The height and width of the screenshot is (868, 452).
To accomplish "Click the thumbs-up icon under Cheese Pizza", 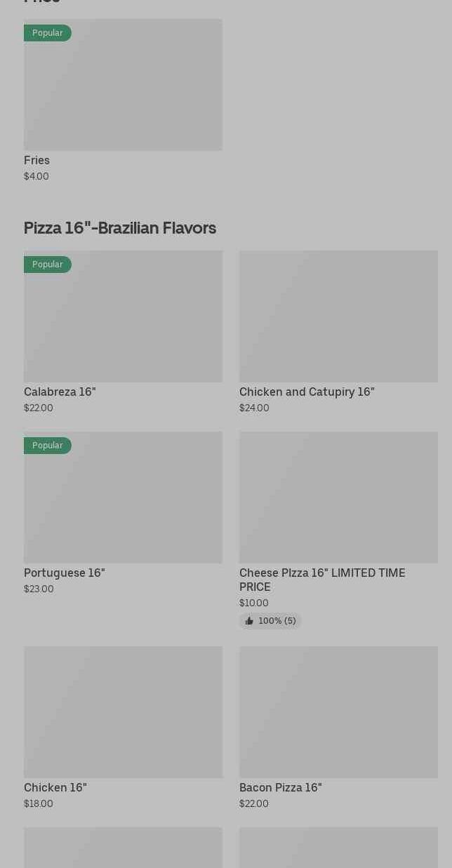I will [249, 621].
